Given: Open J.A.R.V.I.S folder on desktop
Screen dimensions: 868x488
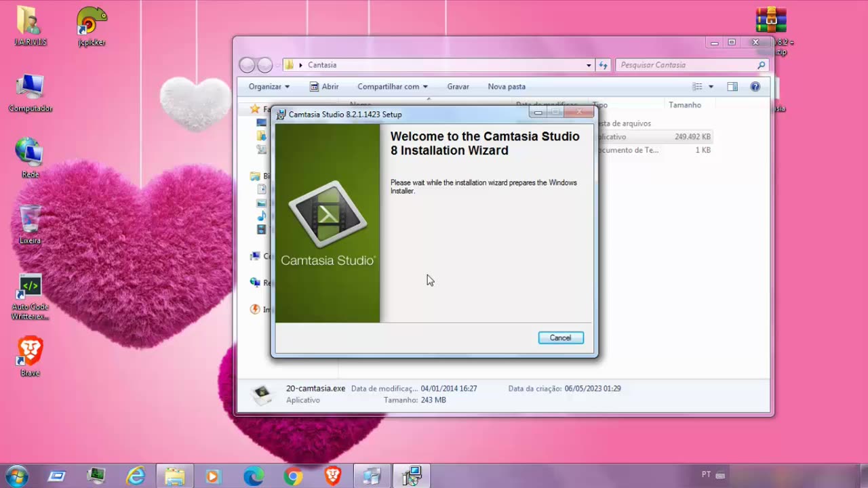Looking at the screenshot, I should tap(30, 26).
